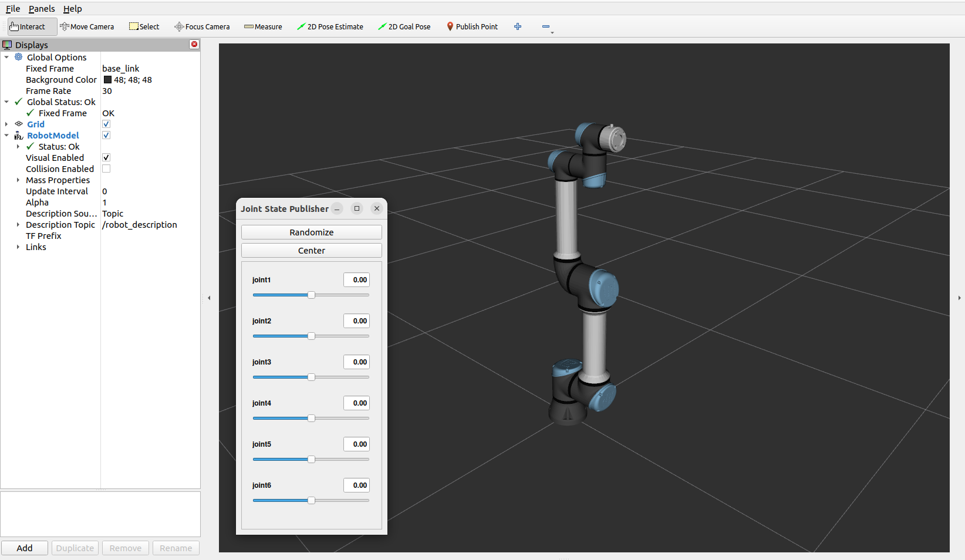
Task: Click the joint3 slider handle
Action: coord(312,377)
